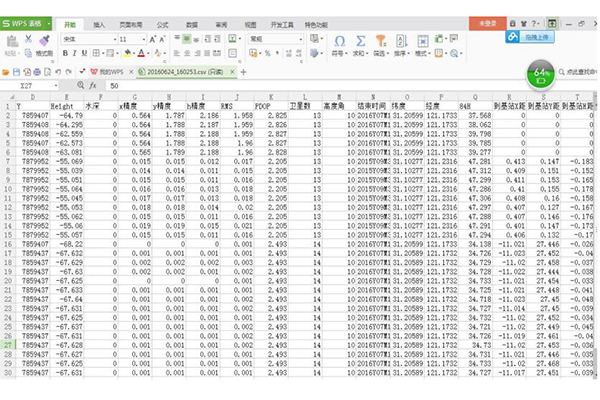This screenshot has height=400, width=600.
Task: Click the font color red A swatch
Action: coord(141,53)
